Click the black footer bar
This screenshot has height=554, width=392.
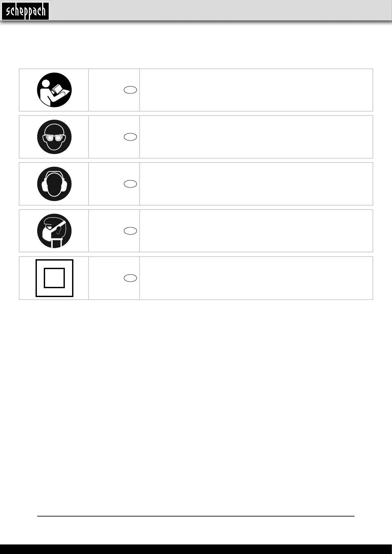pos(196,549)
